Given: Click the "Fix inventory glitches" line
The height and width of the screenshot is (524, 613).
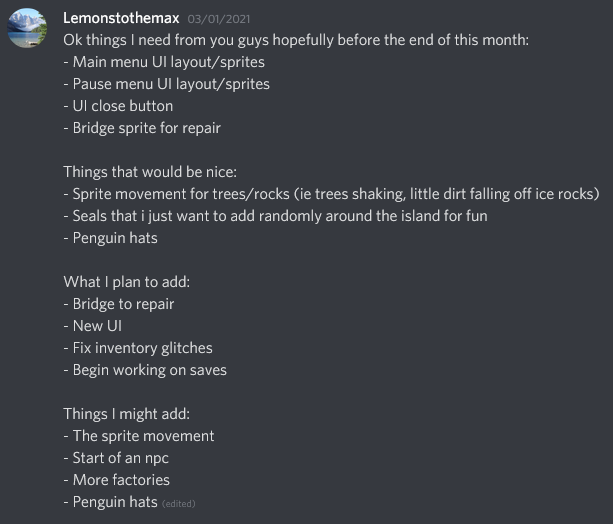Looking at the screenshot, I should tap(138, 348).
